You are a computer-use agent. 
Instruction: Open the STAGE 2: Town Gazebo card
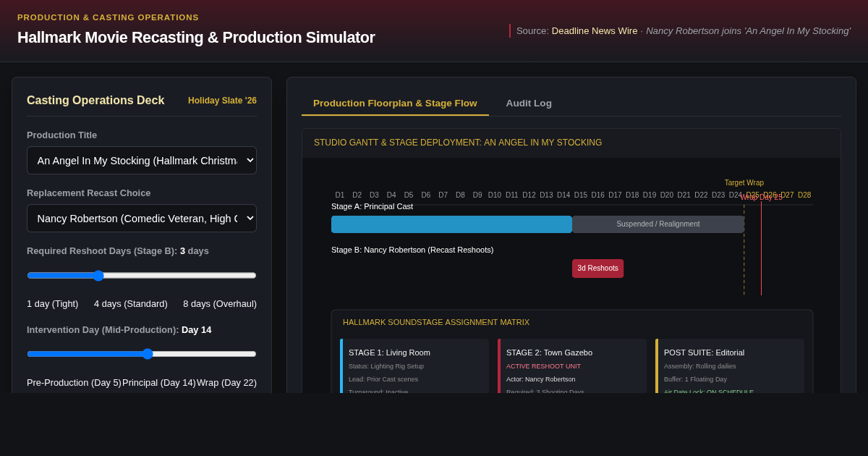(572, 366)
